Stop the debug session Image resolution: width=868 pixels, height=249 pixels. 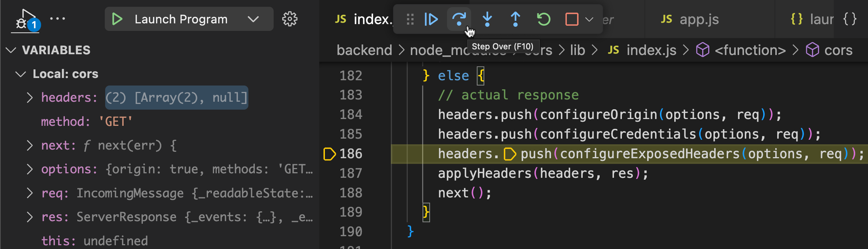pyautogui.click(x=572, y=19)
